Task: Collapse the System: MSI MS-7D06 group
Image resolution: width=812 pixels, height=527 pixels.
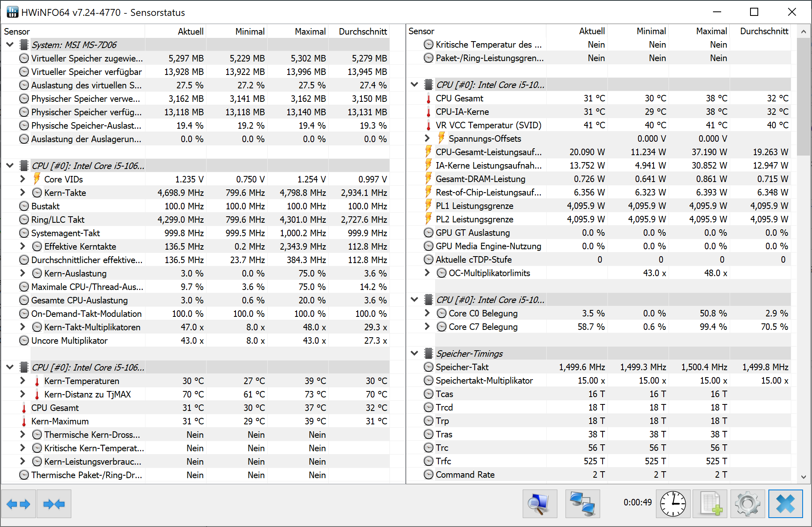Action: click(10, 44)
